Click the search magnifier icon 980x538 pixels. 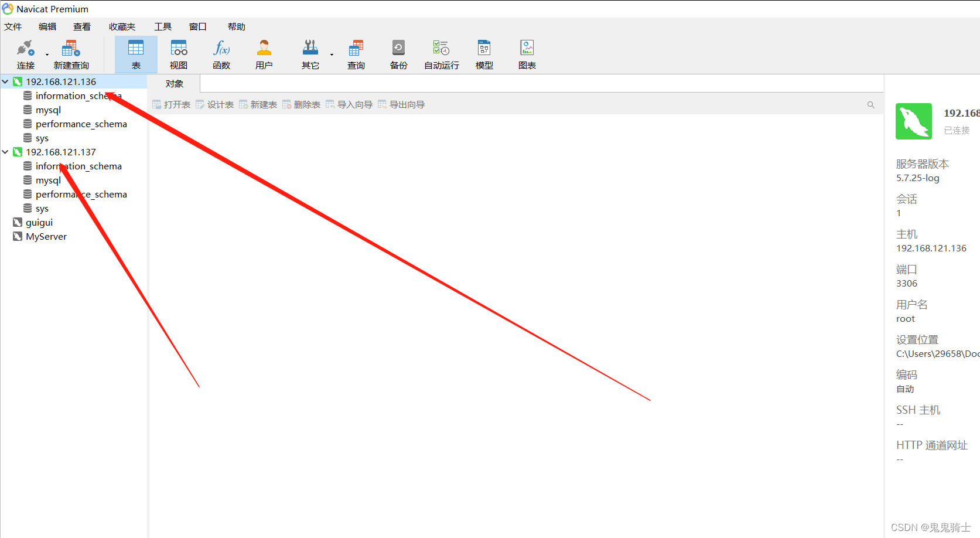tap(871, 105)
